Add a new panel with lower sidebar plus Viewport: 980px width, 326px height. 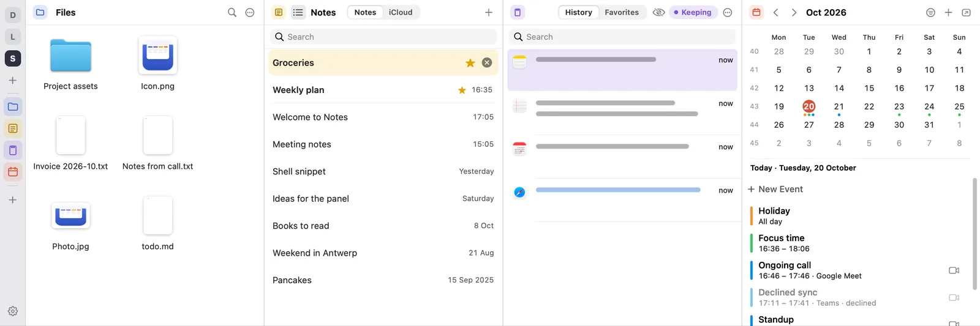pos(13,200)
